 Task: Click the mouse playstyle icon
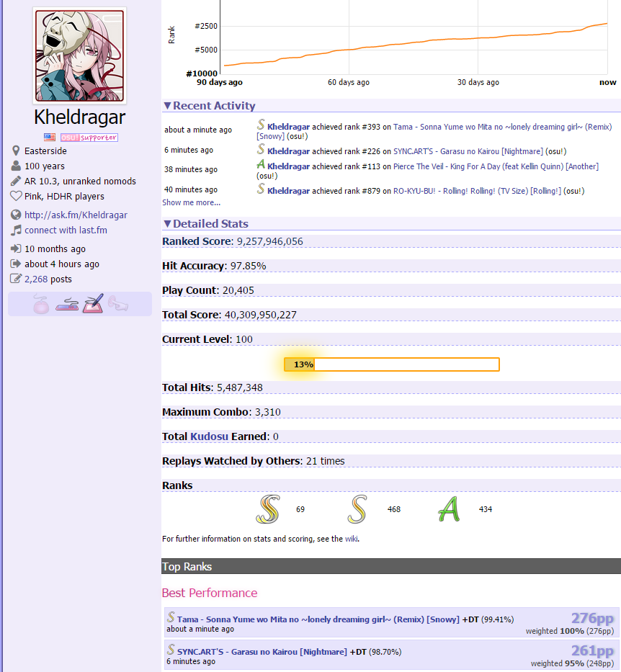(41, 304)
